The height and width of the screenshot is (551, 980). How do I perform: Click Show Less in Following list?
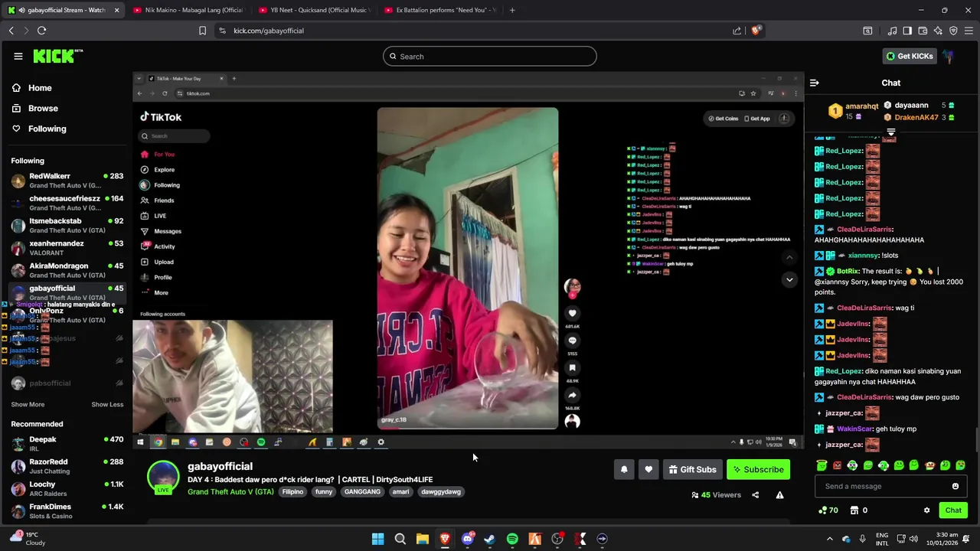click(107, 404)
